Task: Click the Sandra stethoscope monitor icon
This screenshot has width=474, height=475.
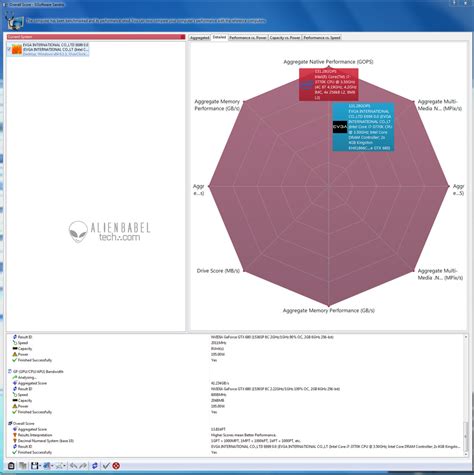Action: coord(14,21)
